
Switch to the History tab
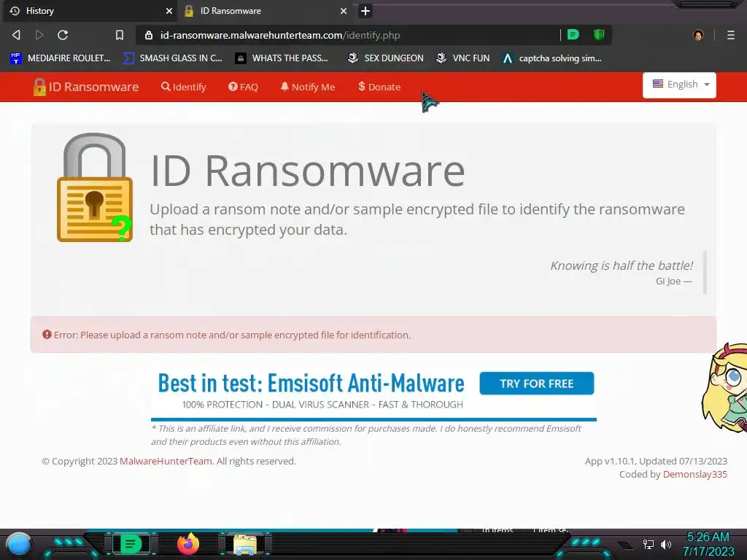[90, 11]
